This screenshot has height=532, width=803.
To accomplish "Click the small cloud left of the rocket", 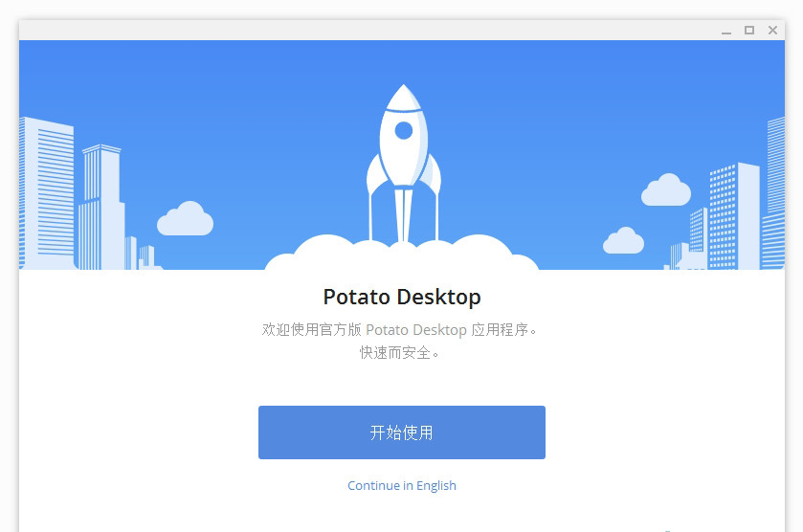I will [185, 219].
